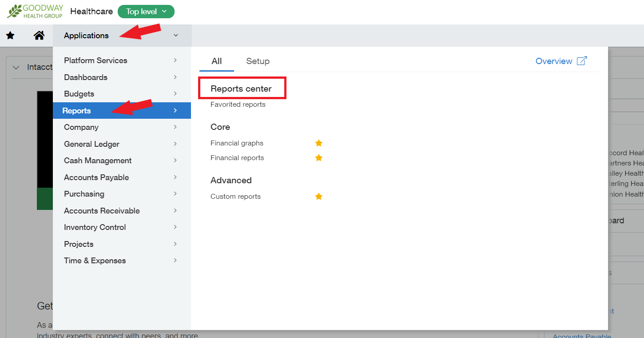
Task: Expand the Purchasing submenu arrow
Action: pos(175,193)
